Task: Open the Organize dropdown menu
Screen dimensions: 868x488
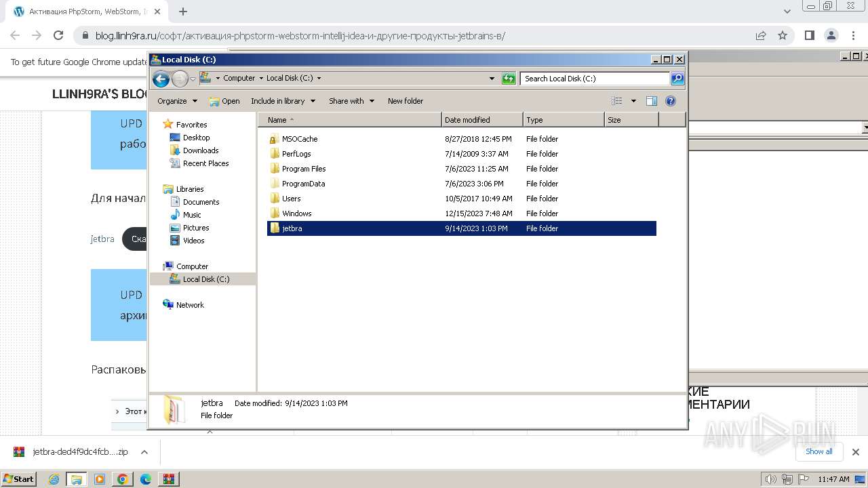Action: click(178, 101)
